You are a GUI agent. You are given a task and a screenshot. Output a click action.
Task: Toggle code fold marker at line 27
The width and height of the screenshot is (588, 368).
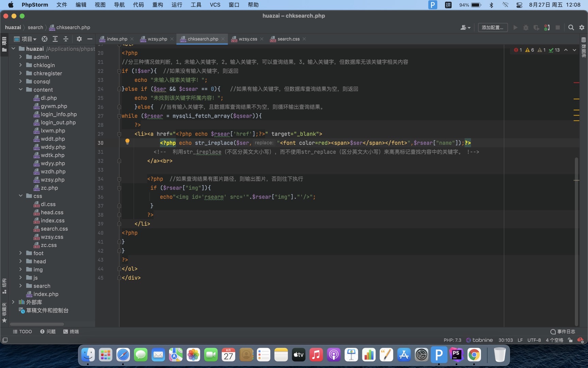pos(119,116)
